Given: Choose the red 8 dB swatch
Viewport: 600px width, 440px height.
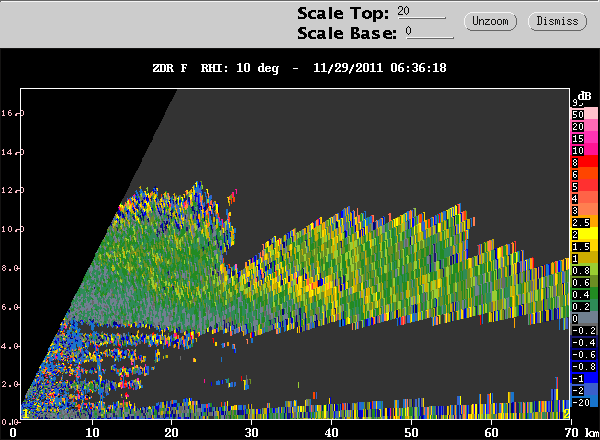Looking at the screenshot, I should point(584,162).
